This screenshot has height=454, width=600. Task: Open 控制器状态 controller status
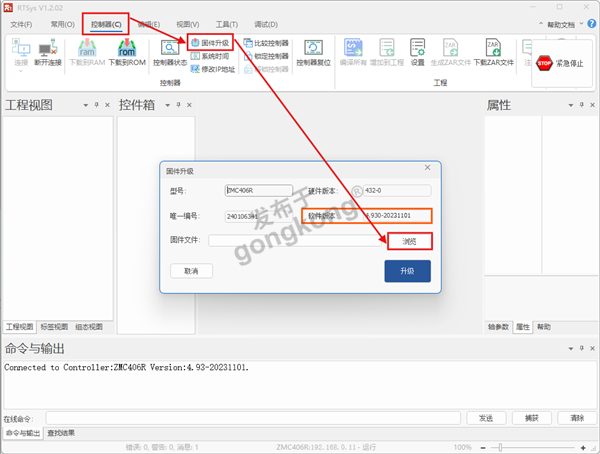pyautogui.click(x=170, y=52)
